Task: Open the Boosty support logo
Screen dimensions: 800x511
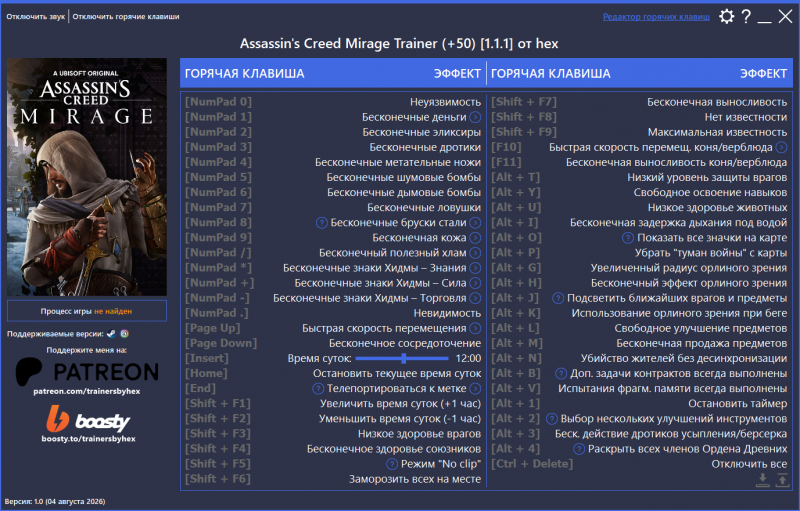Action: 88,419
